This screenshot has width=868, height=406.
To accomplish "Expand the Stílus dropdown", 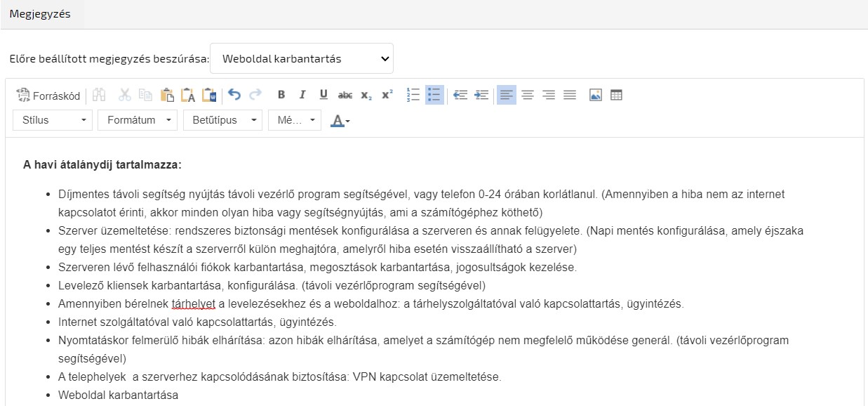I will click(x=53, y=120).
